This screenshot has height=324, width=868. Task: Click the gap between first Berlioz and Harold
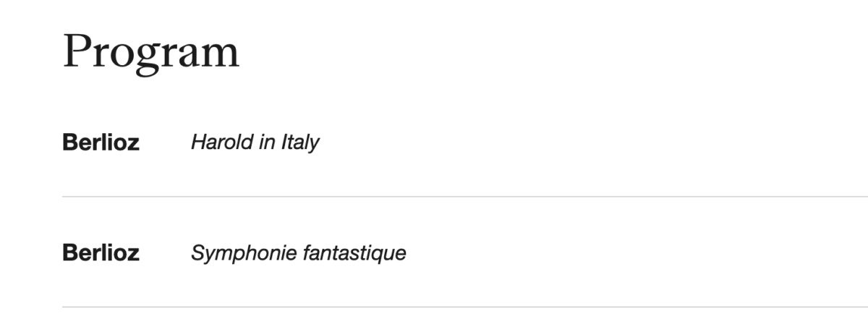(165, 142)
